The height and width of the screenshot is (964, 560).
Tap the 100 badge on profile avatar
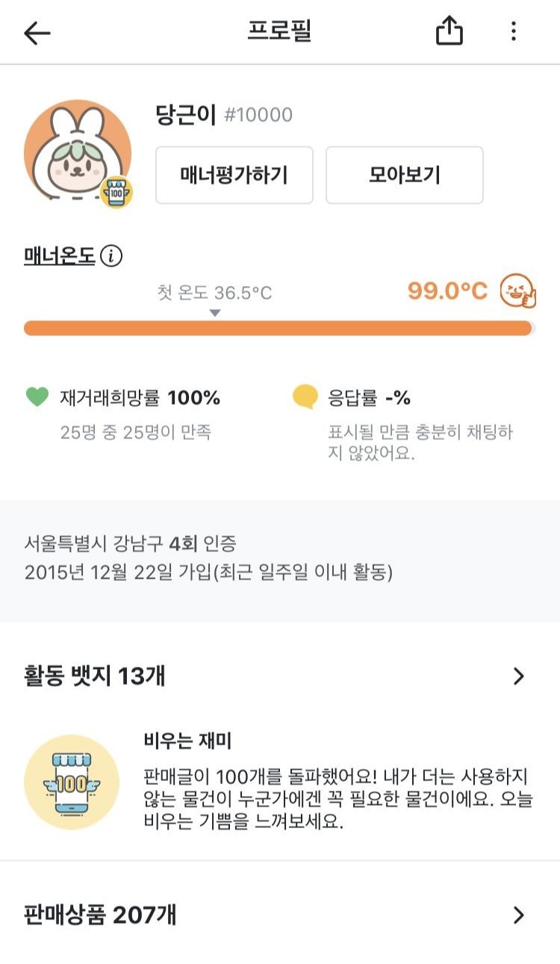tap(117, 192)
